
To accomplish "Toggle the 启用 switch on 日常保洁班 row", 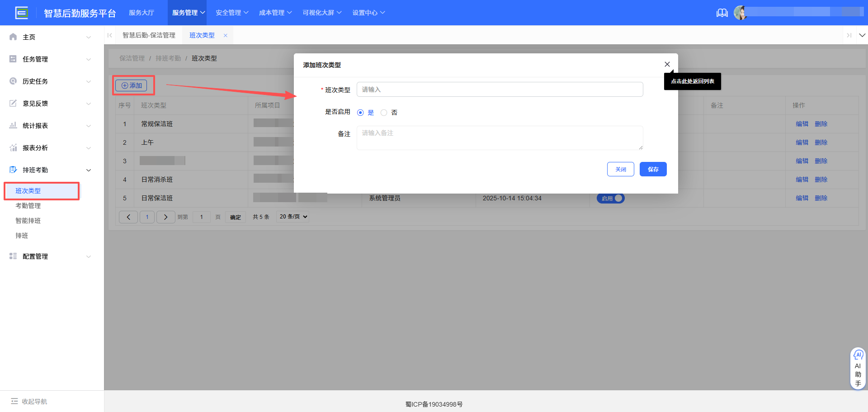I will [x=611, y=198].
